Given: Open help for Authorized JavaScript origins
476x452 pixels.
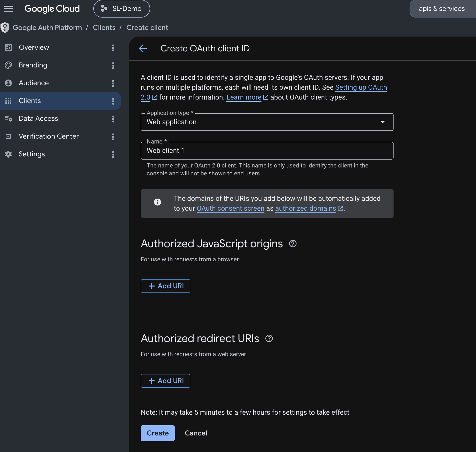Looking at the screenshot, I should [x=293, y=244].
